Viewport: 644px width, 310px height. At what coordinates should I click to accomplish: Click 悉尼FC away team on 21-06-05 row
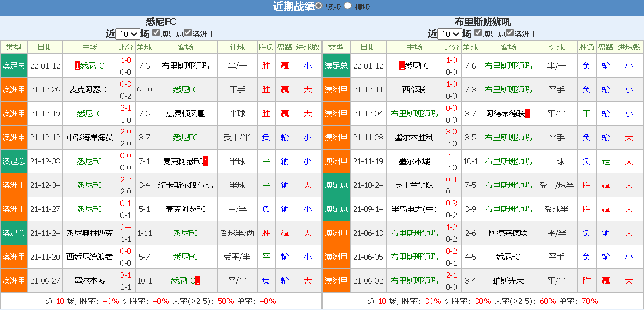508,257
